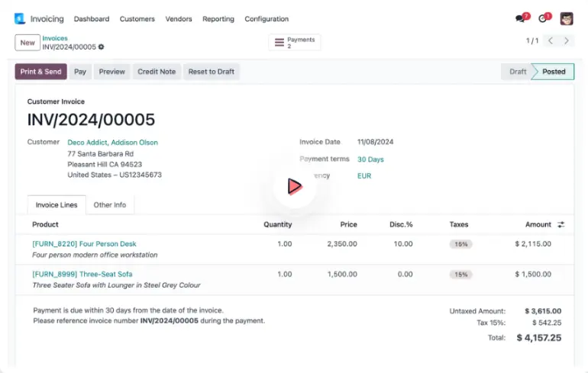Expand the Reporting menu

pyautogui.click(x=218, y=19)
